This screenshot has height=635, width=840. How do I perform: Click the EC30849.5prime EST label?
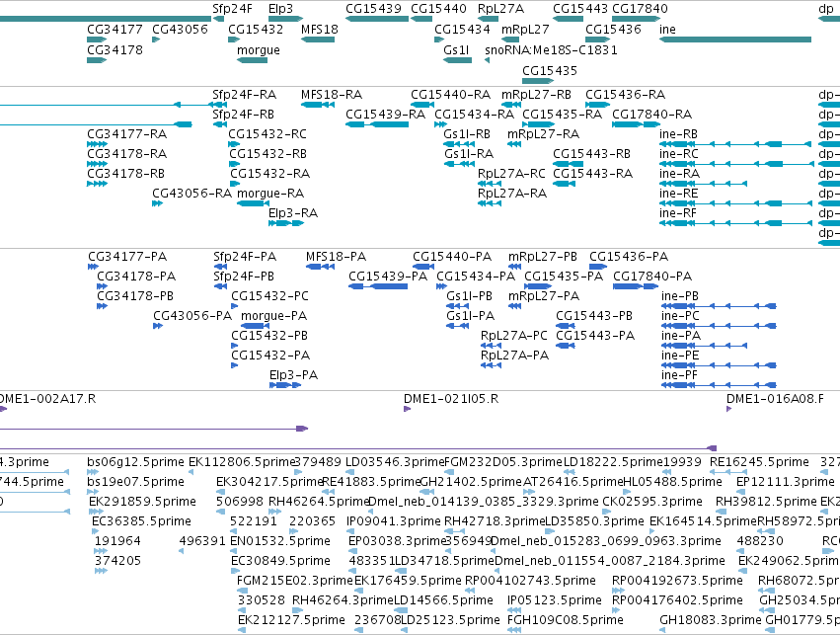[280, 561]
